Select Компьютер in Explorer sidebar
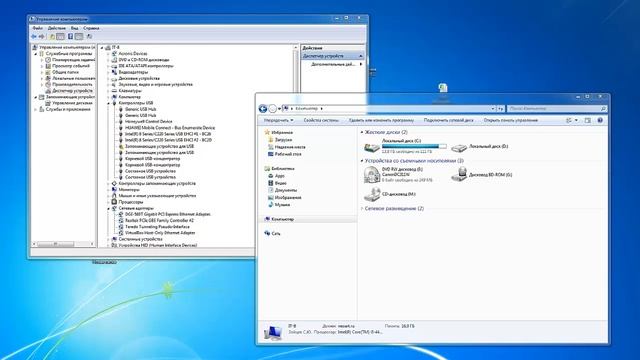Screen dimensions: 640x360 [279, 219]
